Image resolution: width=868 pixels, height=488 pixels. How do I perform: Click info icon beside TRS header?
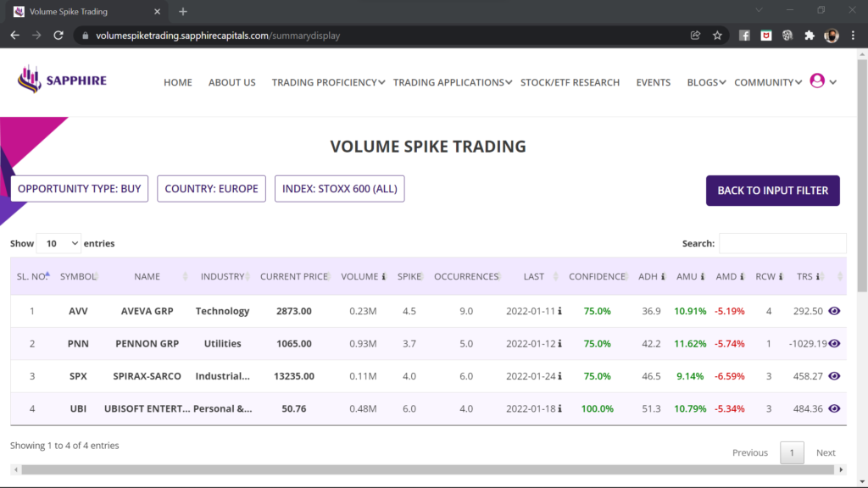(817, 276)
